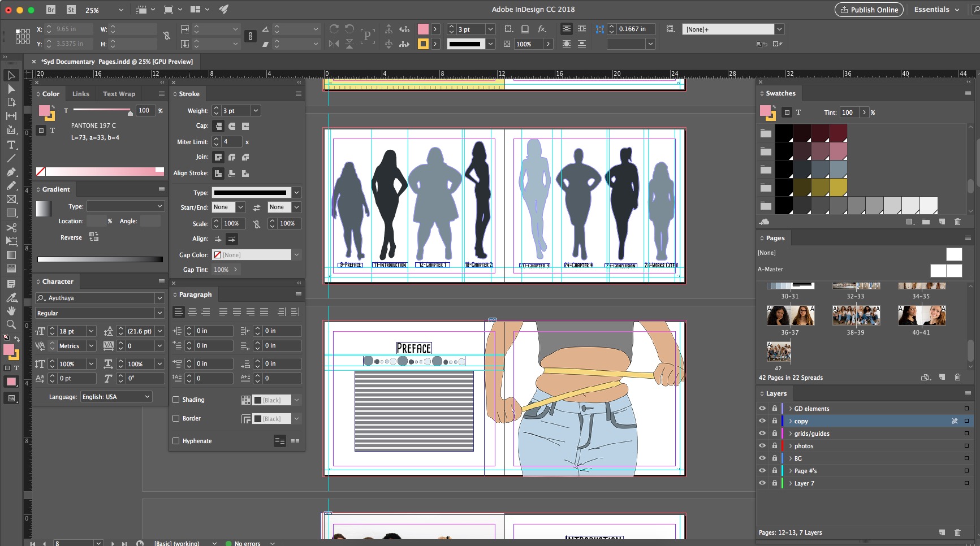The width and height of the screenshot is (980, 546).
Task: Switch to the Text Wrap tab
Action: tap(119, 94)
